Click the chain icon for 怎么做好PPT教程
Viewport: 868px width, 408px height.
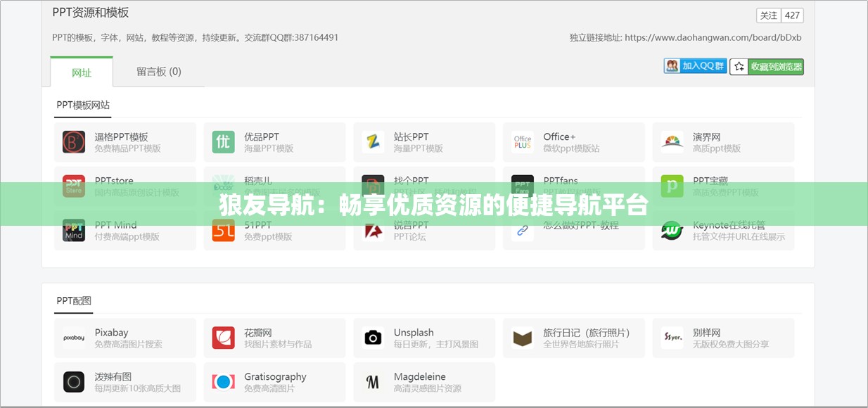tap(523, 230)
